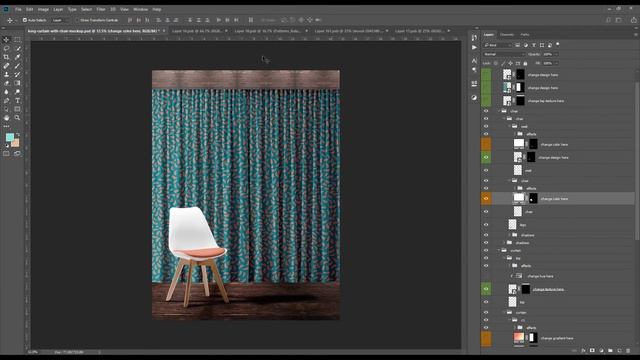Open the Edit Toolbar ellipsis menu

(x=6, y=127)
